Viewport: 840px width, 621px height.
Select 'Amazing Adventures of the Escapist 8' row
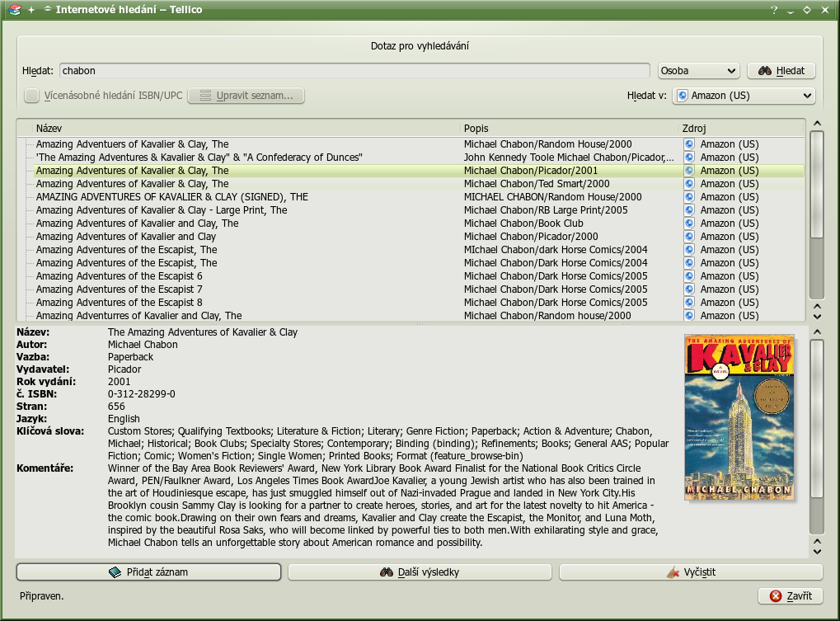click(411, 302)
